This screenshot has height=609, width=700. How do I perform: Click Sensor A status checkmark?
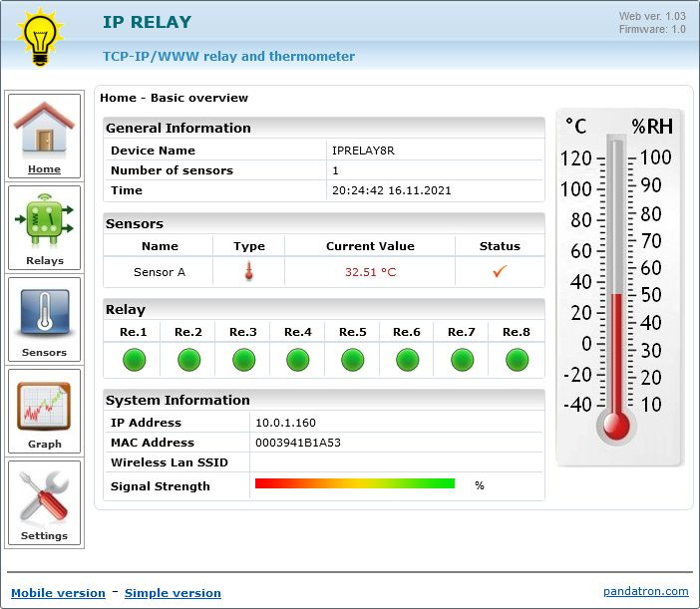(x=500, y=271)
